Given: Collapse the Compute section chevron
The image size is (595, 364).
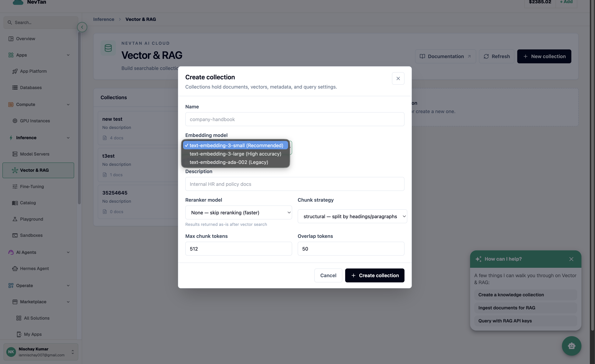Looking at the screenshot, I should [68, 104].
